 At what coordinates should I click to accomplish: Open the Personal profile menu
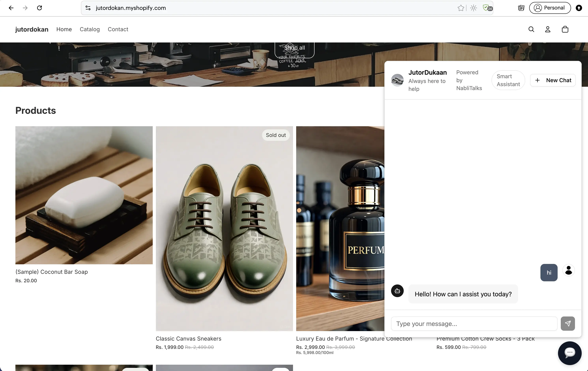(x=550, y=8)
